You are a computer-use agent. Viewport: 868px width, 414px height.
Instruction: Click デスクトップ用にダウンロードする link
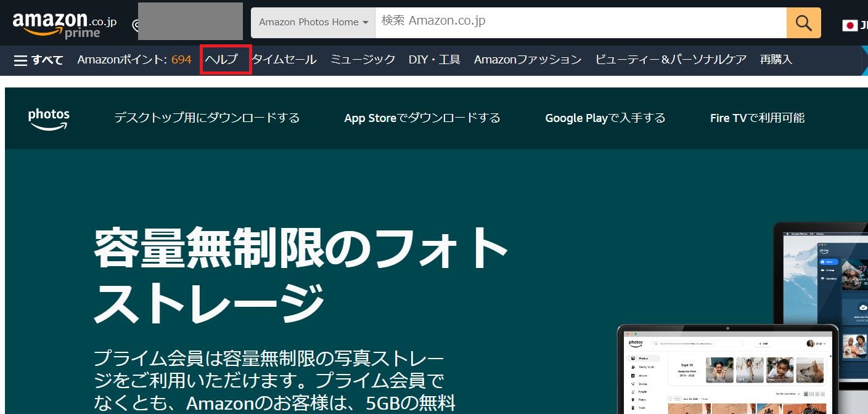[207, 118]
